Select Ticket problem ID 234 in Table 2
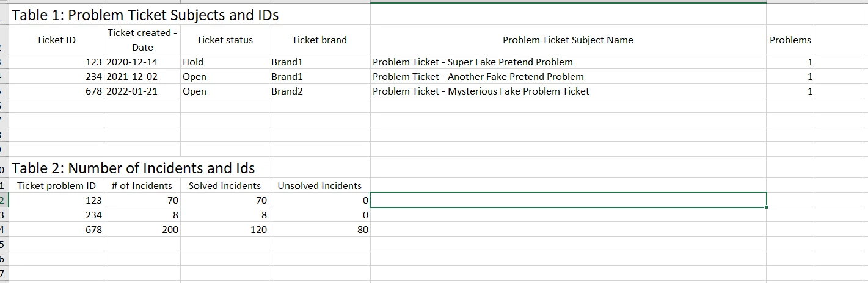 tap(56, 215)
